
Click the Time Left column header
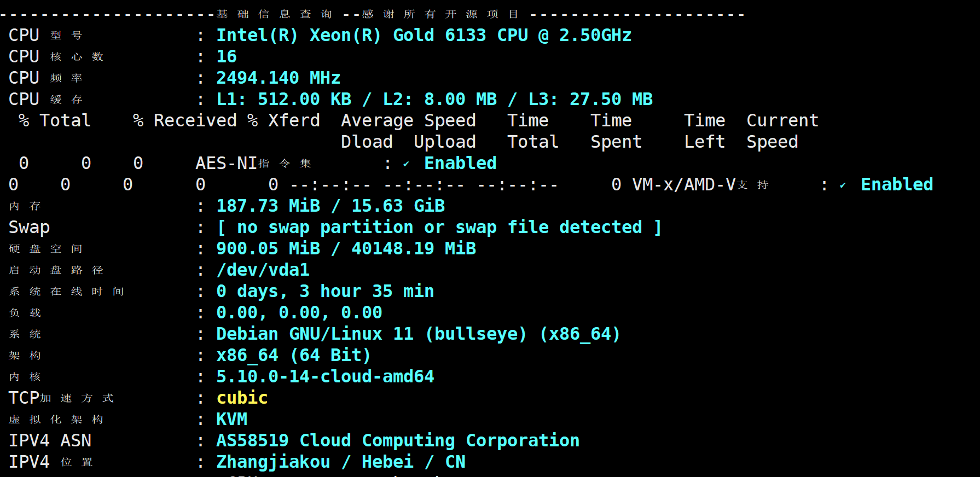coord(705,131)
